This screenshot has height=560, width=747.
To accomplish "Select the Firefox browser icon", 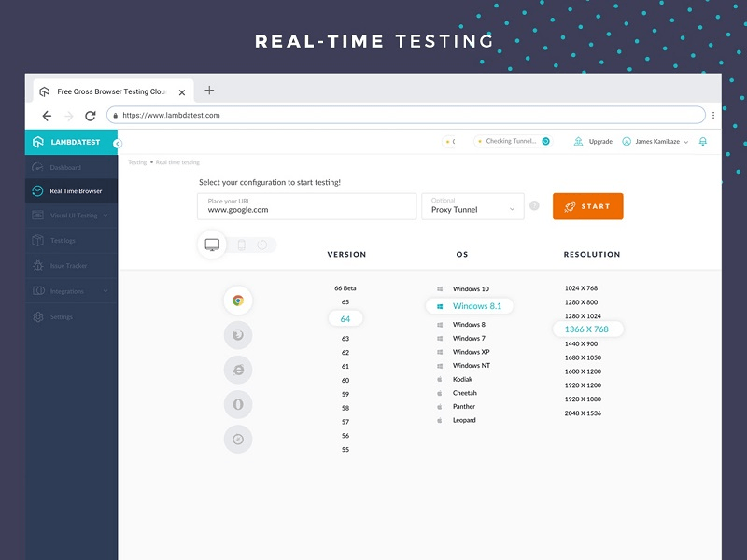I will click(238, 335).
